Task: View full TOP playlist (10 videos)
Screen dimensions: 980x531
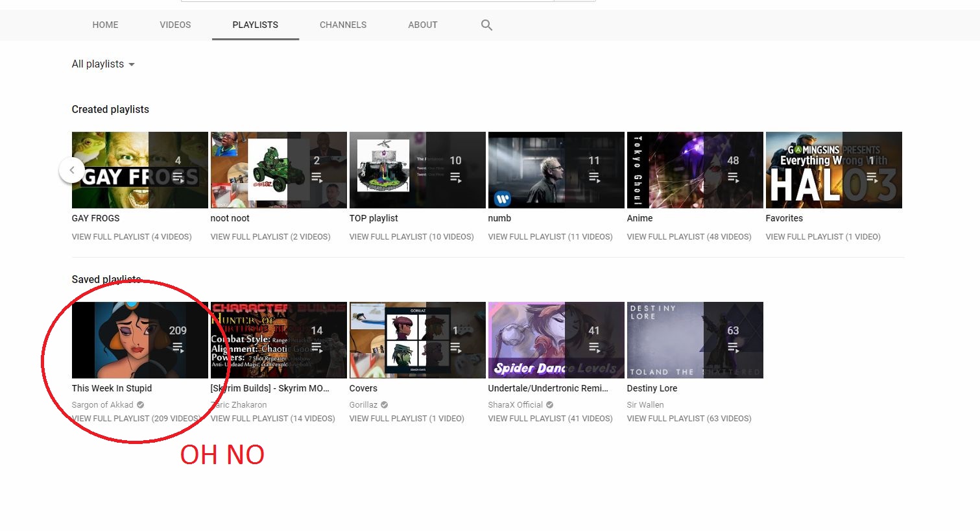Action: 412,237
